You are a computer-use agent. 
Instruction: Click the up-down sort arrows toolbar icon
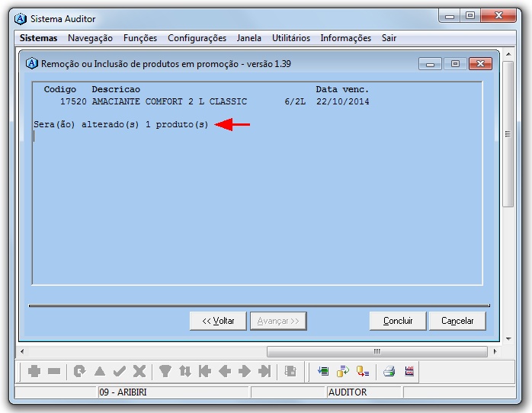[185, 371]
